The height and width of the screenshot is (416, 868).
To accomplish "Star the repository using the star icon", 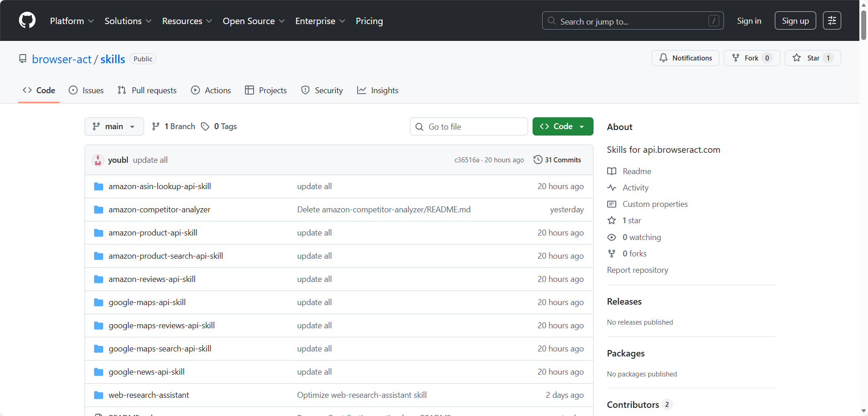I will (x=797, y=58).
